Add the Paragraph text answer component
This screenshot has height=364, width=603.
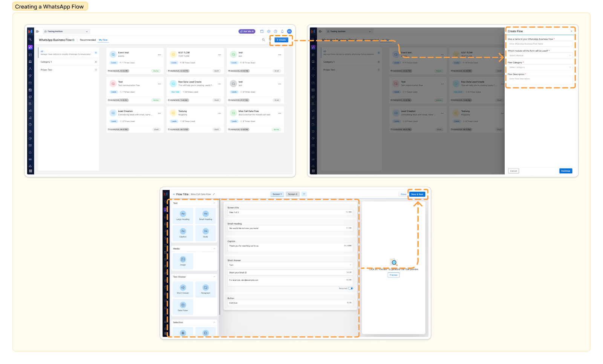coord(205,289)
